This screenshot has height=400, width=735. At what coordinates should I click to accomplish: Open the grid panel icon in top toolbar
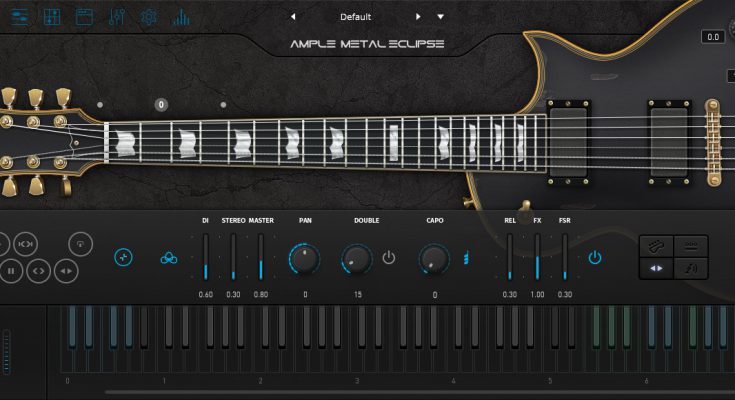52,17
